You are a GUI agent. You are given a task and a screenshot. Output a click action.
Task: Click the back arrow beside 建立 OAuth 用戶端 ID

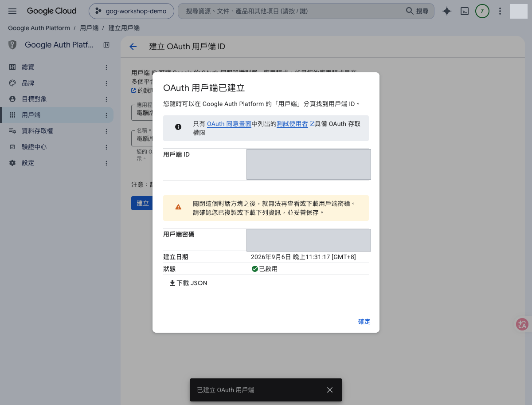133,47
